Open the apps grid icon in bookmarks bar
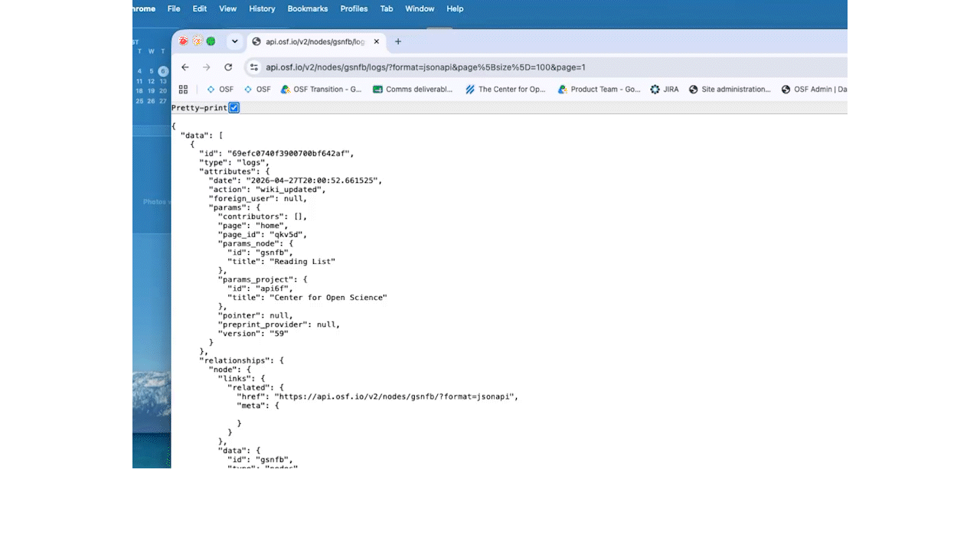 pyautogui.click(x=183, y=90)
